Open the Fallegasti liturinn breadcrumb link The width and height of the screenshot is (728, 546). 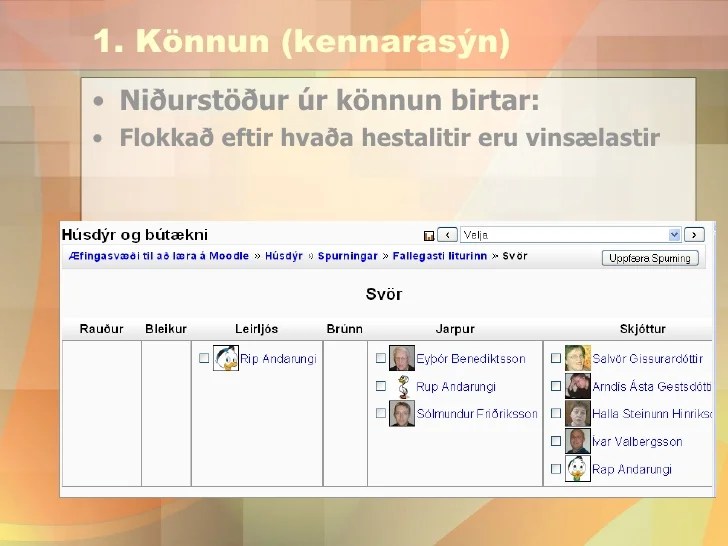(x=440, y=256)
